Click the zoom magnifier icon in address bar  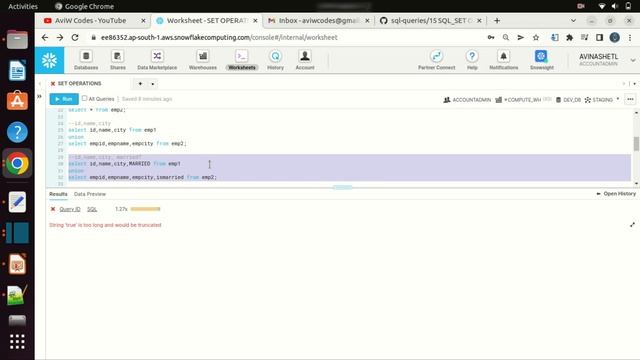coord(506,38)
